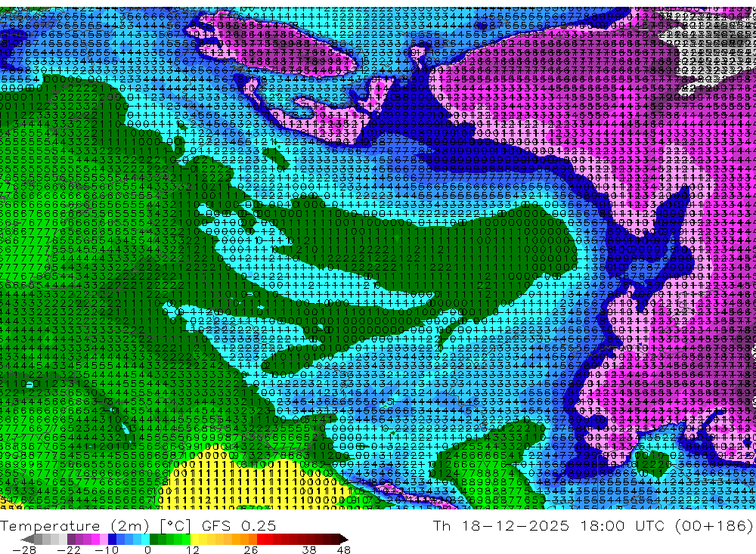Click the '26' legend value
The height and width of the screenshot is (554, 756).
coord(251,550)
